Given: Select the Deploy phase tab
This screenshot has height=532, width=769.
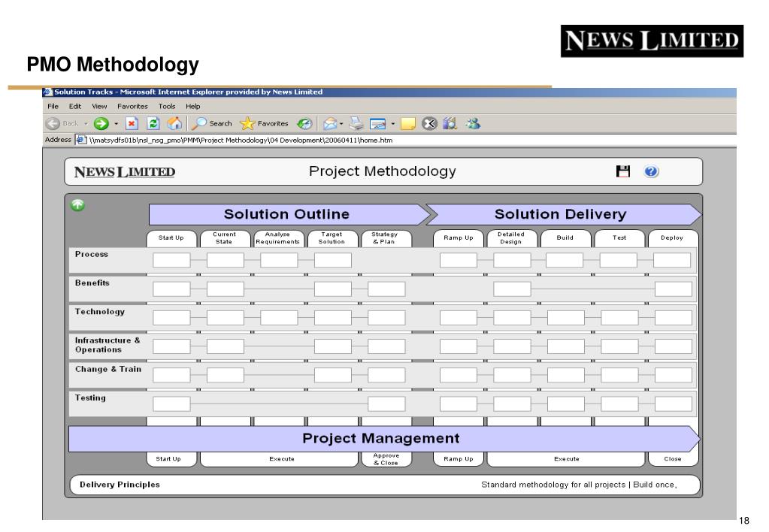Looking at the screenshot, I should [x=672, y=237].
